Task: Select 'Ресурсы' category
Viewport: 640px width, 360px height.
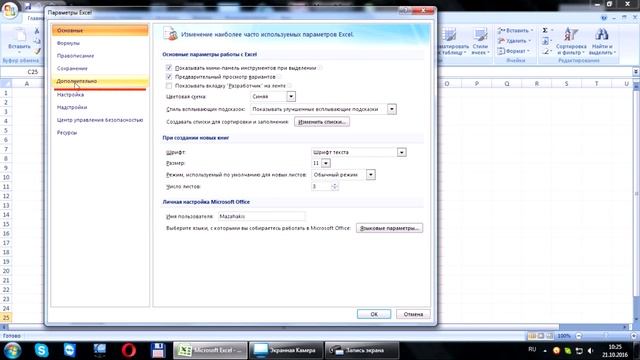Action: [100, 133]
